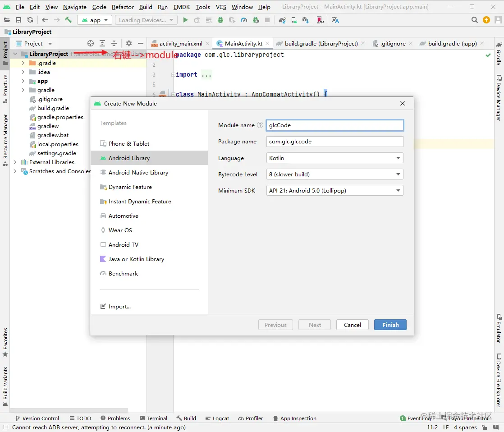Viewport: 504px width, 432px height.
Task: Open the Build menu
Action: click(146, 7)
